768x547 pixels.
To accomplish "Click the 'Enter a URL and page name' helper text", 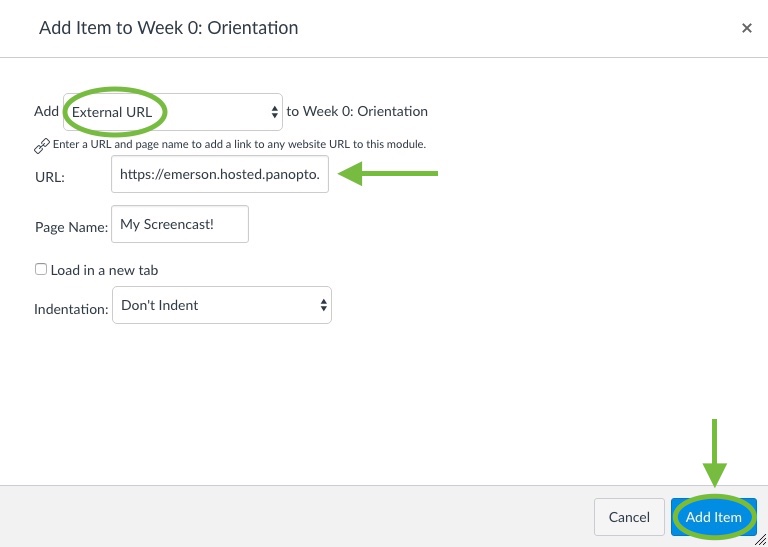I will (x=240, y=145).
